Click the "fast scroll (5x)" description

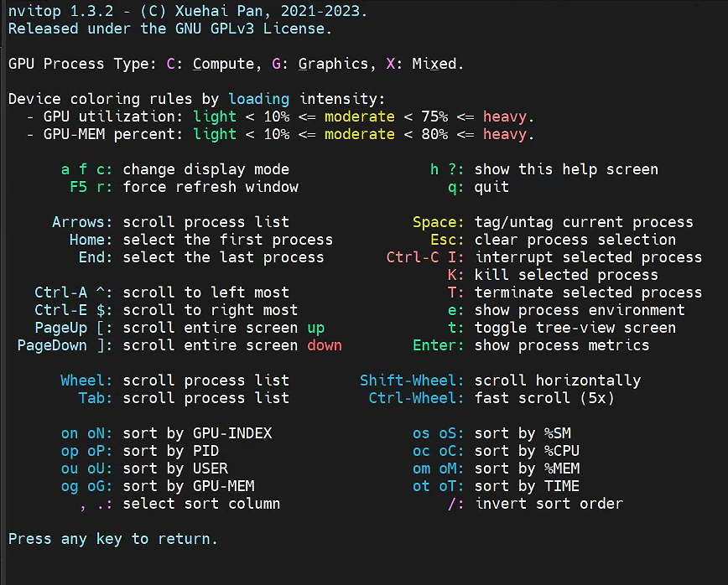[544, 398]
